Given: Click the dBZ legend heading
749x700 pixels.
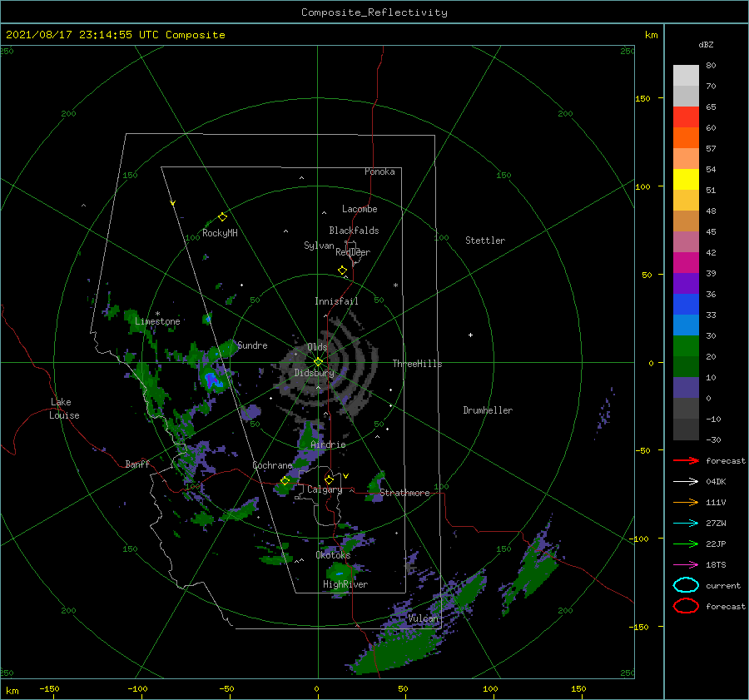Looking at the screenshot, I should pyautogui.click(x=706, y=44).
